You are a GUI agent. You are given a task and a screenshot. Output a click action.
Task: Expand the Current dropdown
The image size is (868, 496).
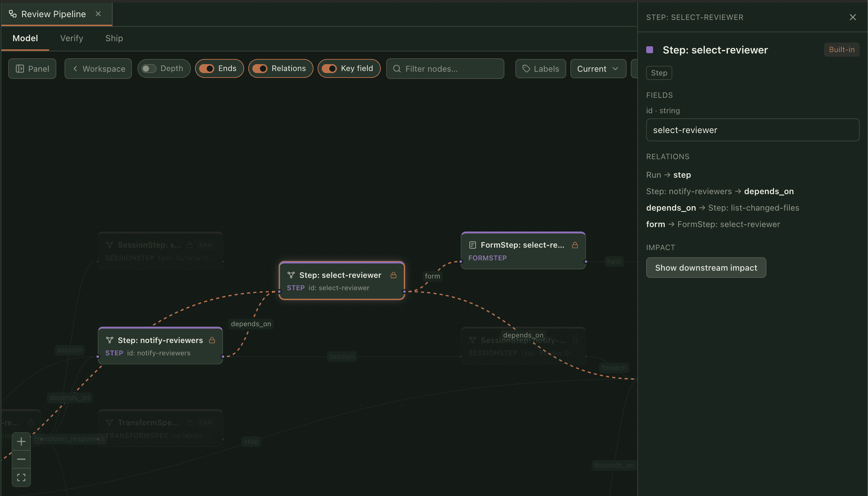598,69
